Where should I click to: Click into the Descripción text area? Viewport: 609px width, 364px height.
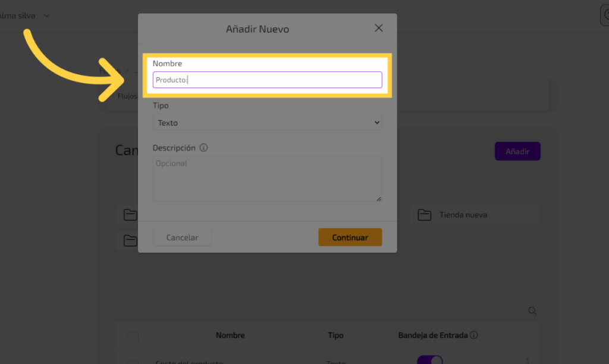pos(267,179)
